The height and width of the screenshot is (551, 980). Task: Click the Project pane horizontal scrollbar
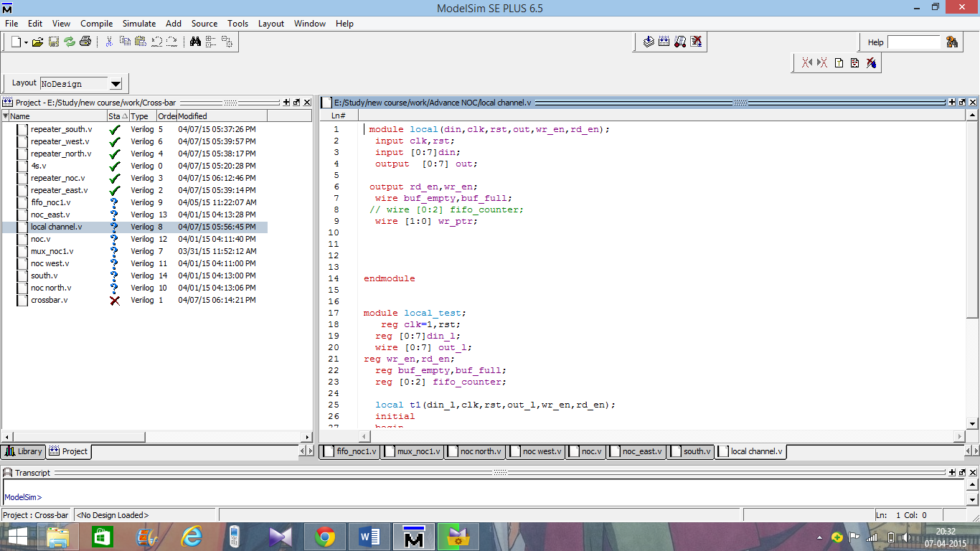157,437
